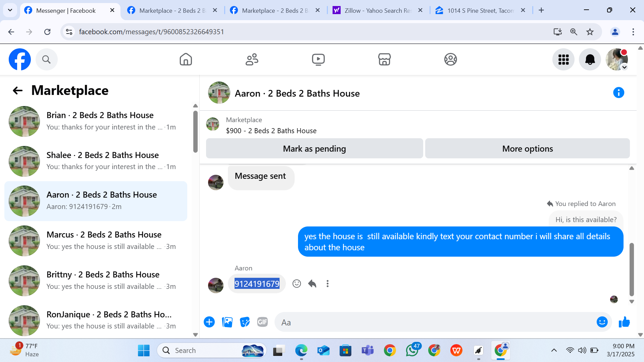
Task: View site information icon
Action: (x=69, y=32)
